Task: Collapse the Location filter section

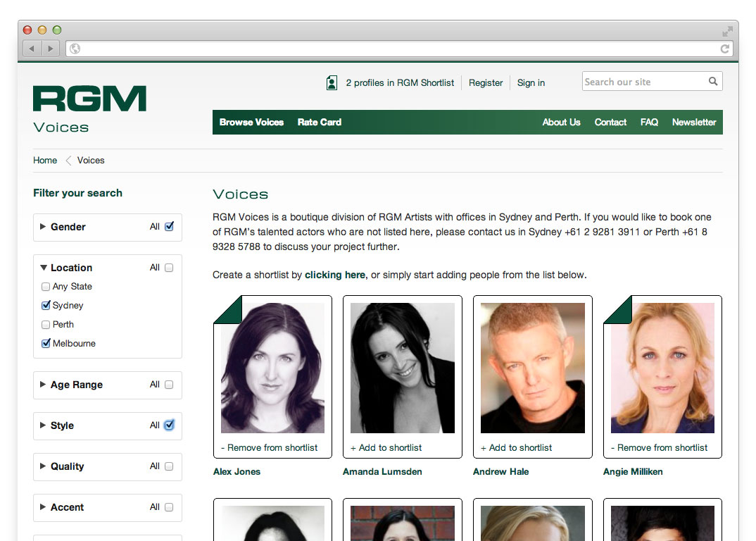Action: coord(44,268)
